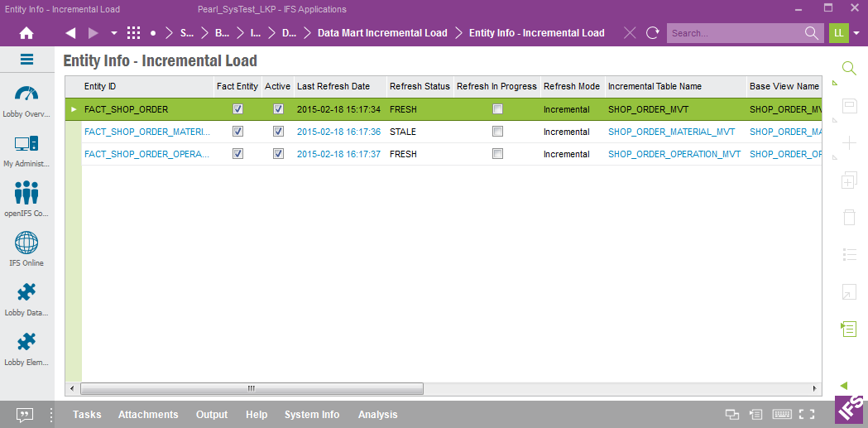Navigate back with the left arrow
The width and height of the screenshot is (868, 428).
coord(70,33)
